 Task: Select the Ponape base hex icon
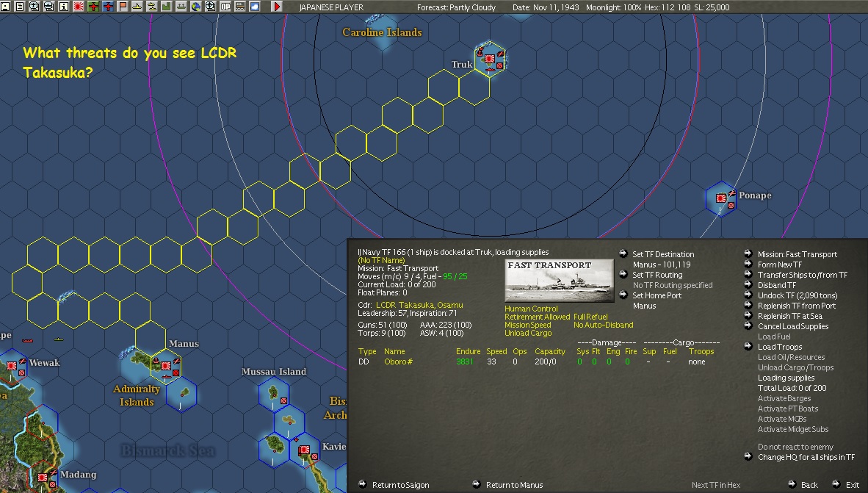720,198
